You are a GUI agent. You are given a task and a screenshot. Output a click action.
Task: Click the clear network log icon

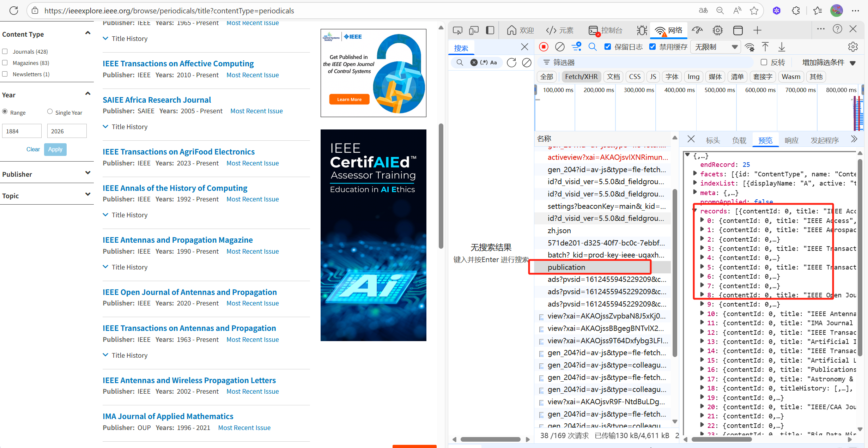(x=560, y=47)
